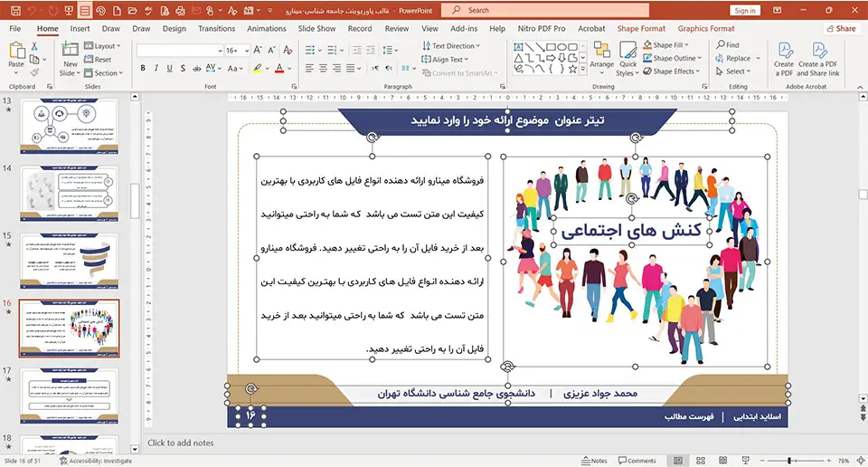The height and width of the screenshot is (467, 868).
Task: Toggle right-to-left text direction
Action: click(389, 68)
